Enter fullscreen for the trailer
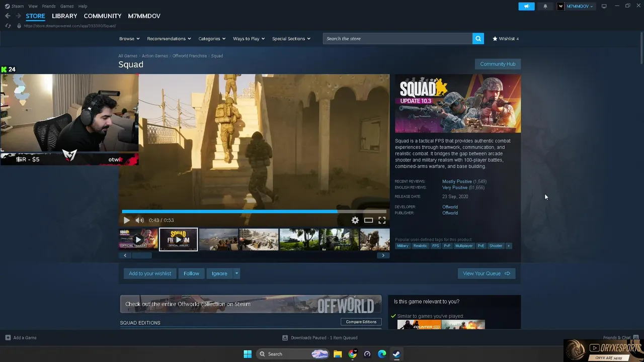This screenshot has height=362, width=644. point(382,220)
